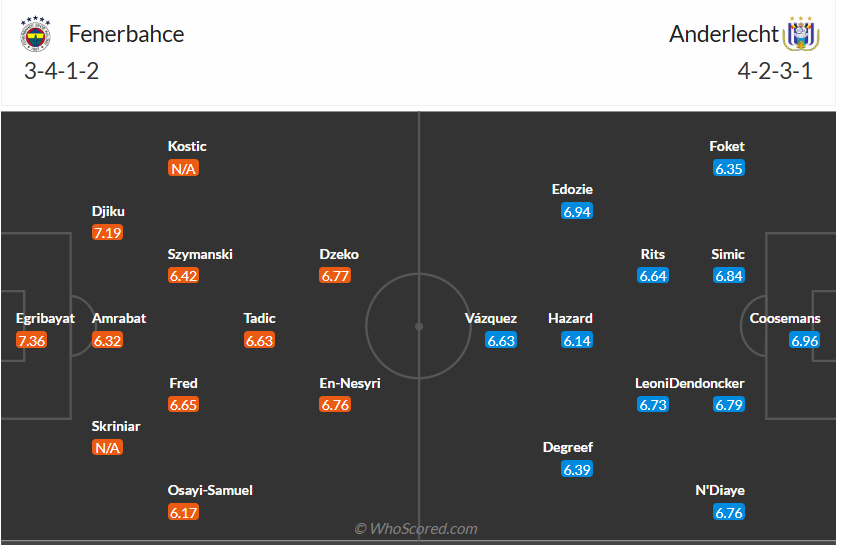This screenshot has width=841, height=545.
Task: Click Edozie's 6.94 rating badge
Action: click(578, 211)
